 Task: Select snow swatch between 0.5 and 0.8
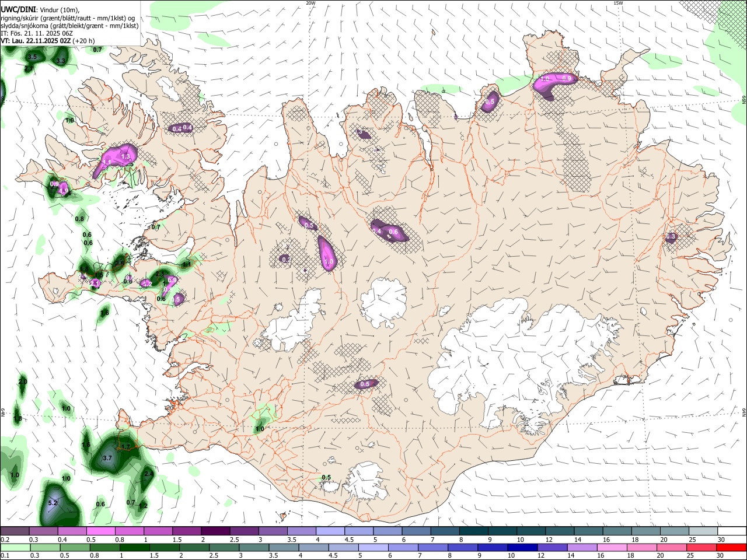(101, 531)
